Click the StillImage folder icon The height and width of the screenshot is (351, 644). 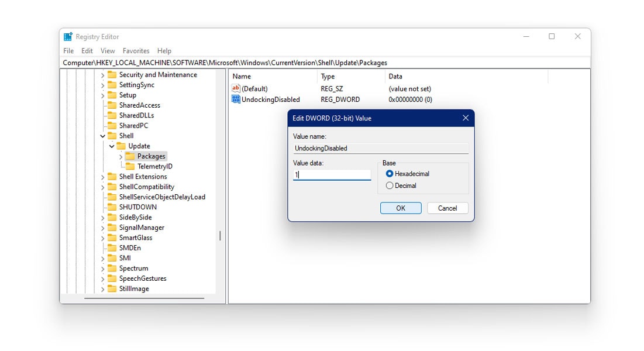coord(112,288)
